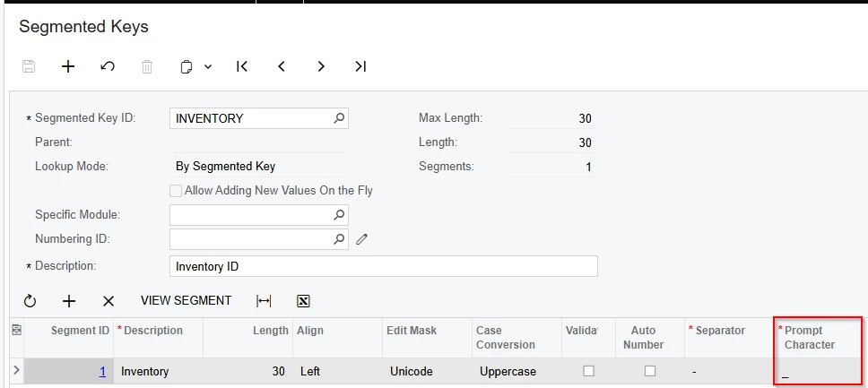
Task: Enable Auto Number for Inventory segment
Action: 650,371
